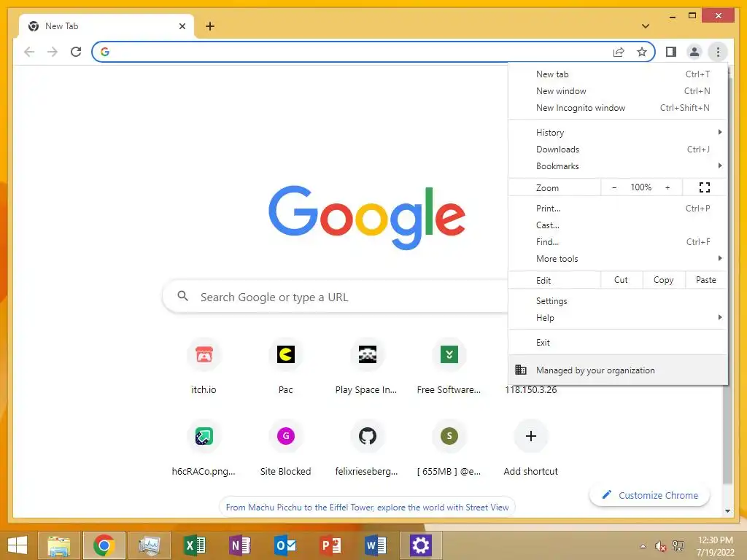Open Windows Start button

click(x=18, y=545)
